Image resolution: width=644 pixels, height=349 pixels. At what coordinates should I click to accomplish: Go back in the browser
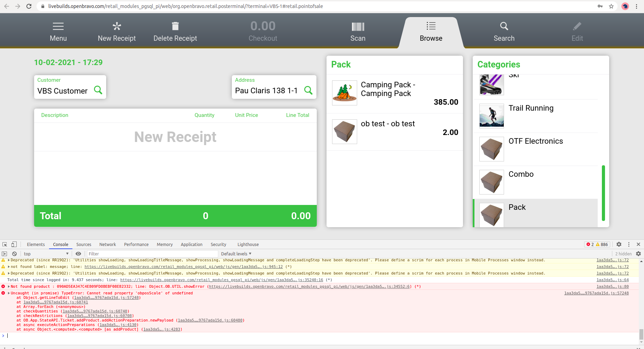click(x=7, y=6)
